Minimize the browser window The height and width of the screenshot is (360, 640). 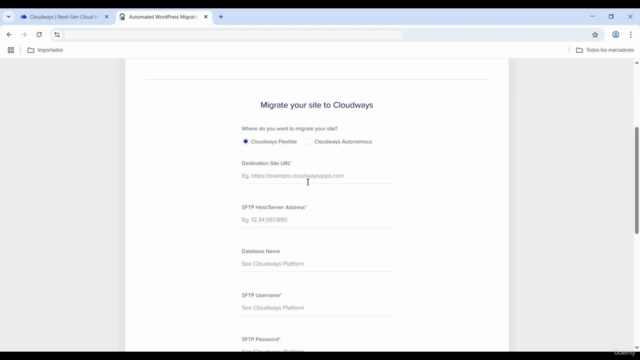(x=592, y=17)
